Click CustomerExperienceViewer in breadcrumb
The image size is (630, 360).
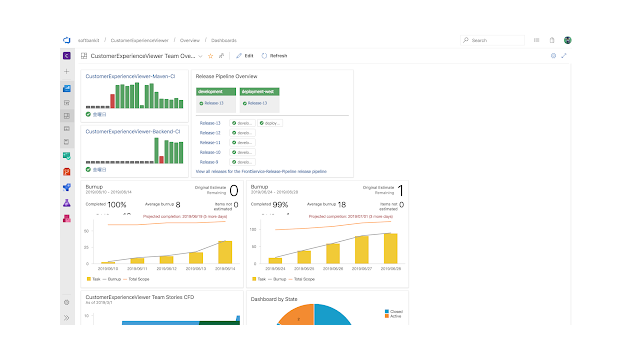click(x=139, y=41)
